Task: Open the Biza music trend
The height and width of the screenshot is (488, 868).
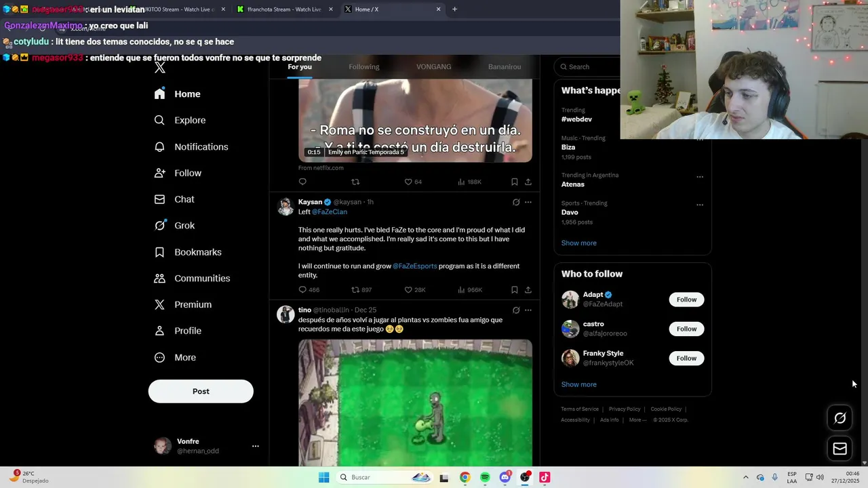Action: 568,147
